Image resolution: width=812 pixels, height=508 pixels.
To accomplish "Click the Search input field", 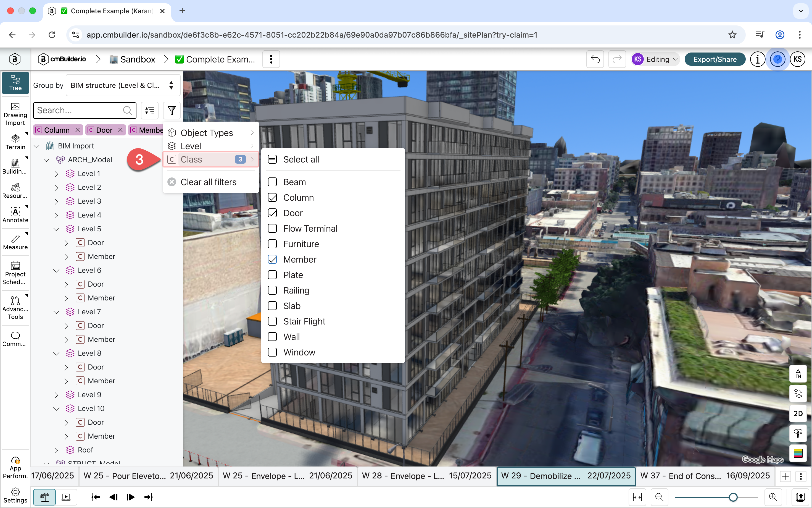I will [85, 111].
